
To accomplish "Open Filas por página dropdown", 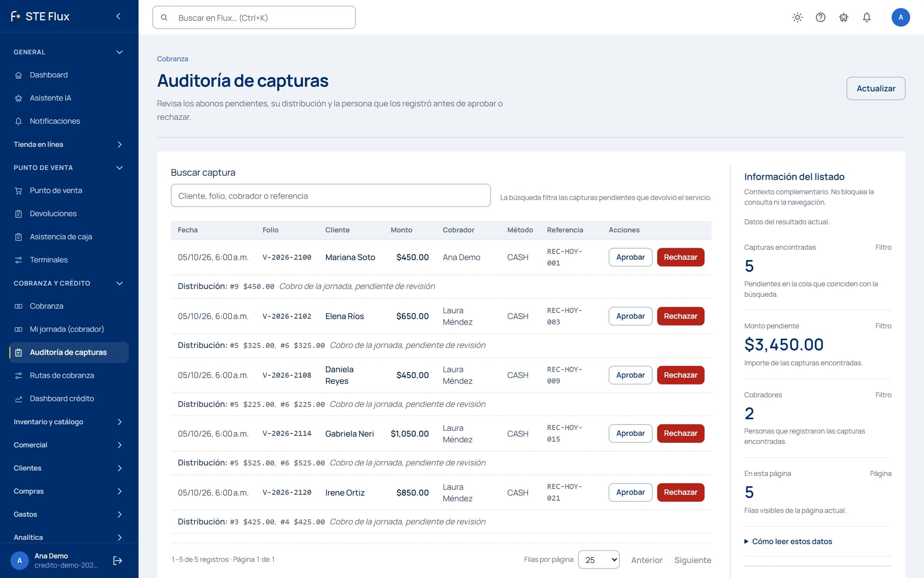I will (599, 560).
